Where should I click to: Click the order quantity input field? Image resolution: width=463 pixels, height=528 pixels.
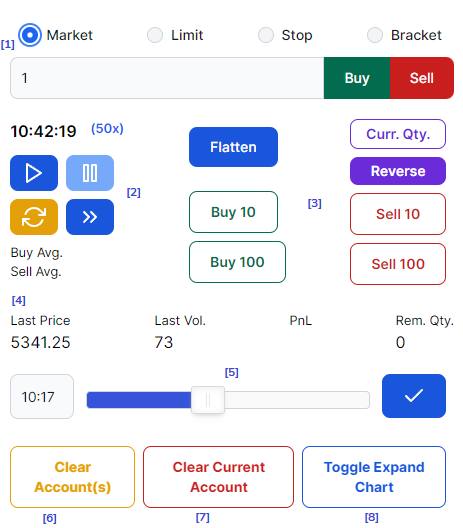pyautogui.click(x=167, y=78)
